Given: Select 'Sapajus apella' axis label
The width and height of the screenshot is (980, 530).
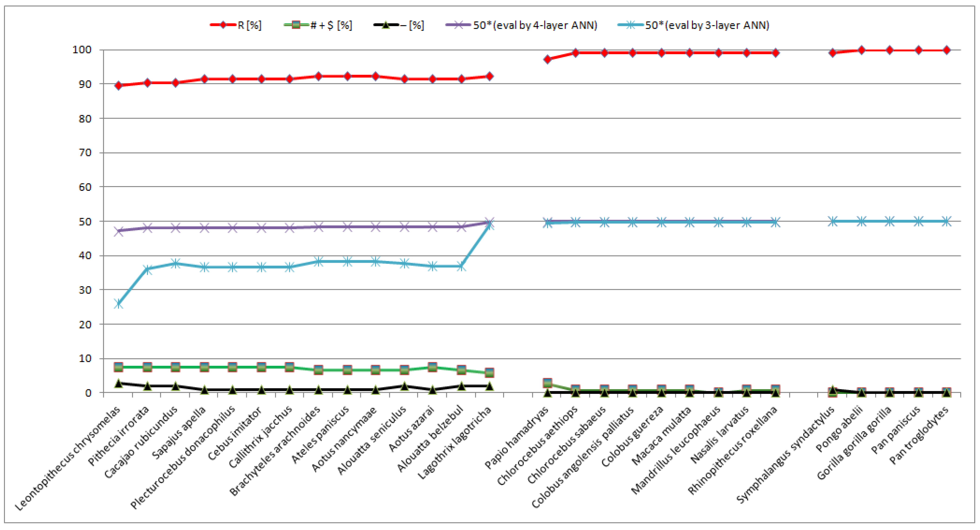Looking at the screenshot, I should click(179, 432).
